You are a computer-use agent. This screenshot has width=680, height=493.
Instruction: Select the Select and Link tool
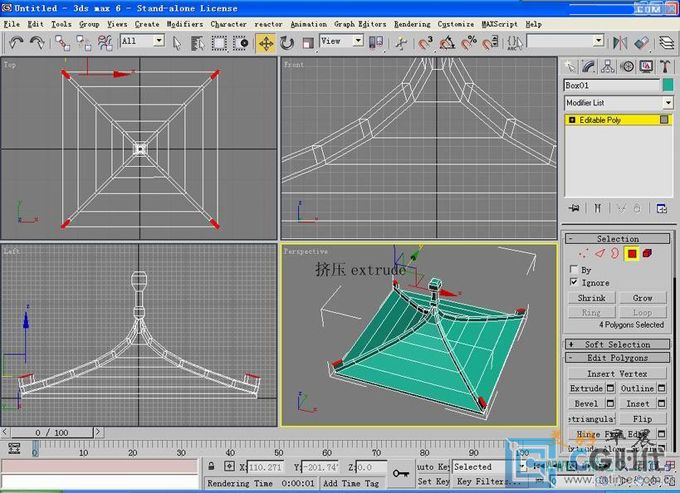coord(63,43)
